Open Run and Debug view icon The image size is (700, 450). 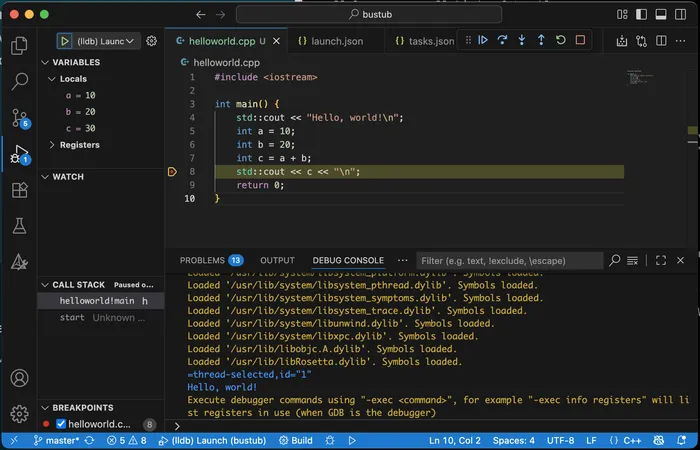click(x=20, y=154)
